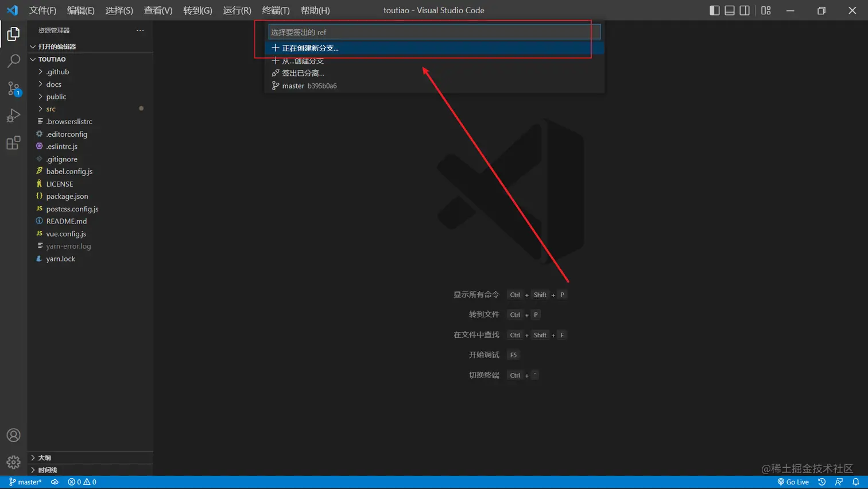Viewport: 868px width, 489px height.
Task: Open the .eslintrc.js file
Action: [90, 147]
